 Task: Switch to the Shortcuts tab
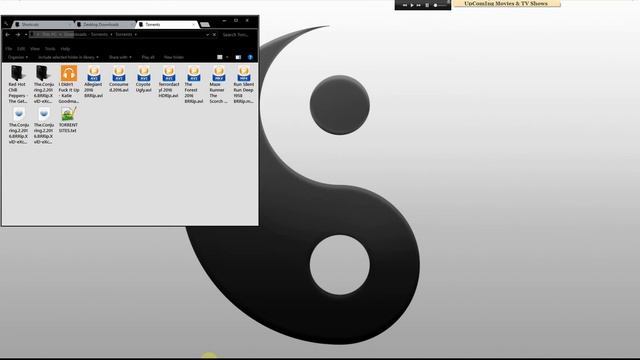[x=43, y=24]
